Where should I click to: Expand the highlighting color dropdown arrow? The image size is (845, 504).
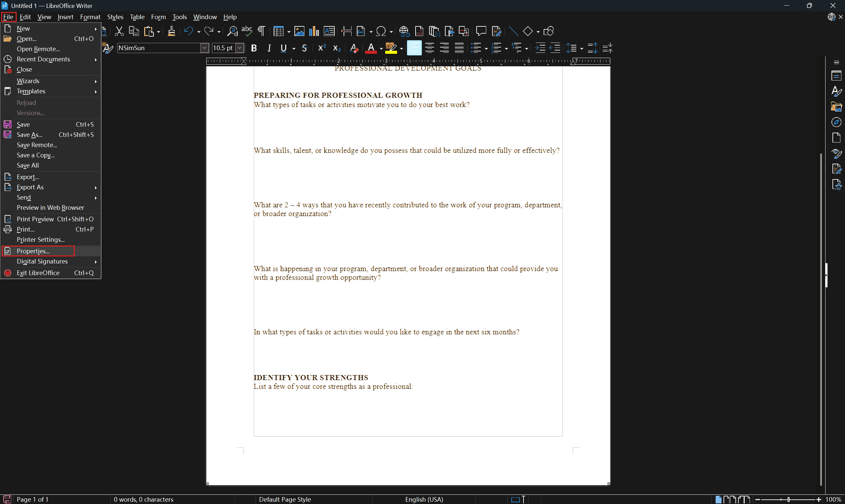(402, 48)
